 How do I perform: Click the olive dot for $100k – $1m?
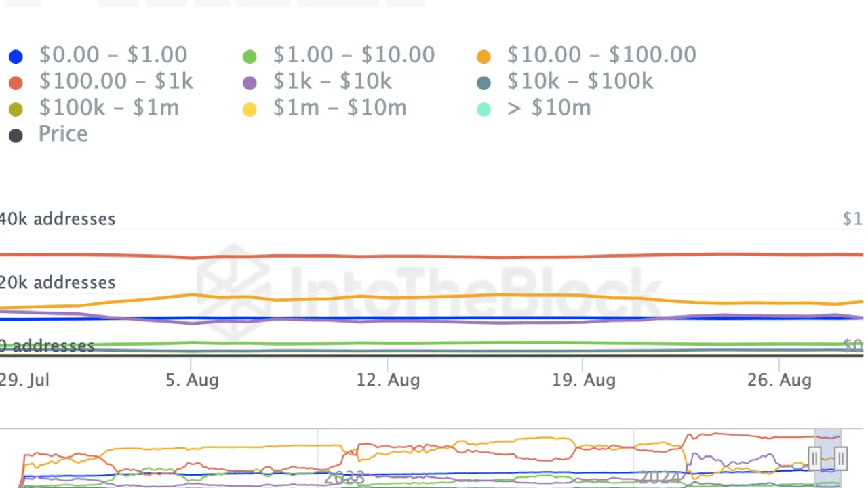click(x=16, y=110)
